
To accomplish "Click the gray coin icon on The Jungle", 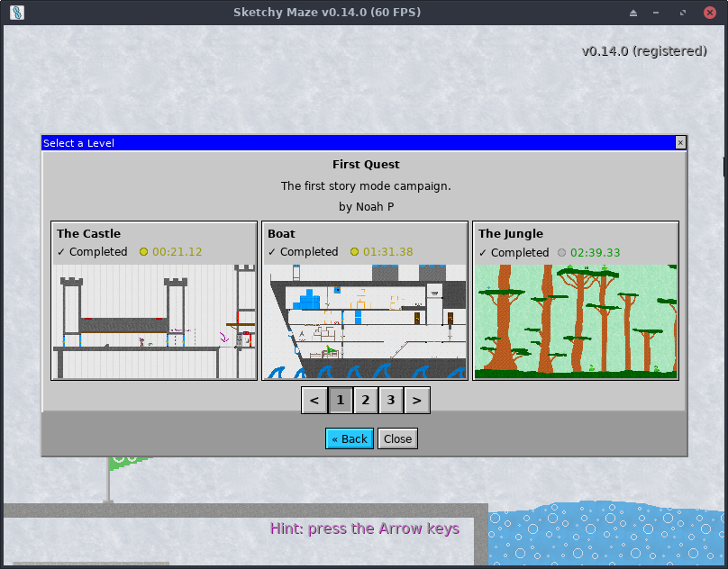I will click(561, 253).
